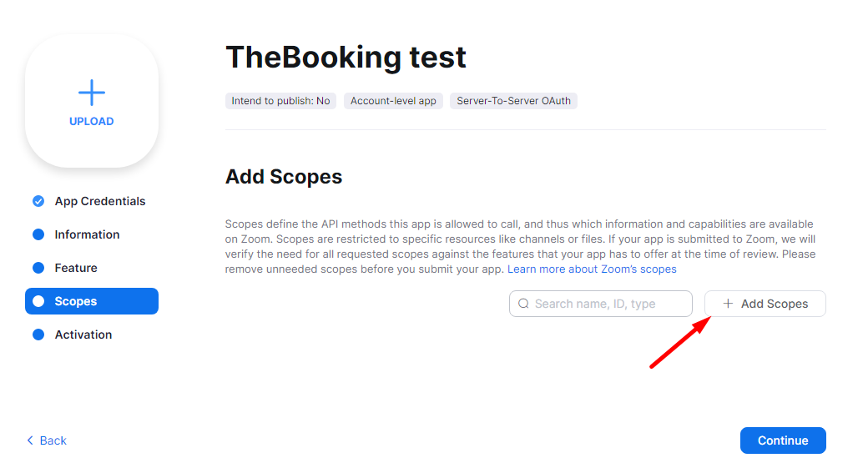
Task: Select the Scopes step
Action: pyautogui.click(x=92, y=301)
